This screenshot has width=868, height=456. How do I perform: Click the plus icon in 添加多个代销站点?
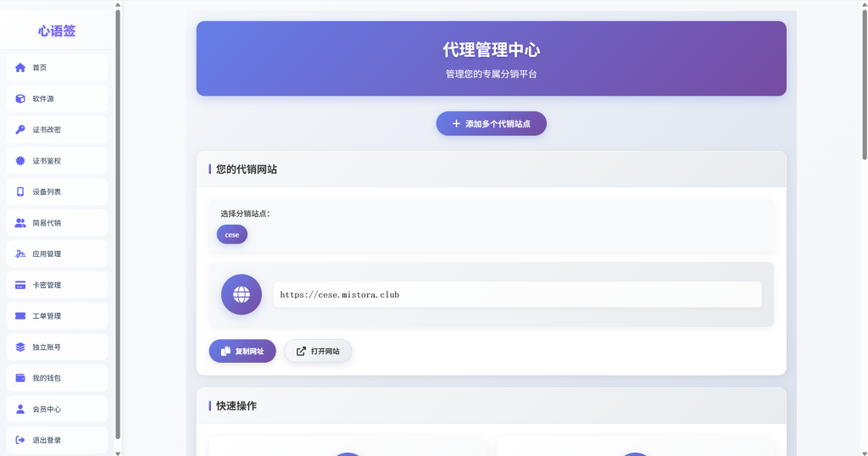pos(456,124)
